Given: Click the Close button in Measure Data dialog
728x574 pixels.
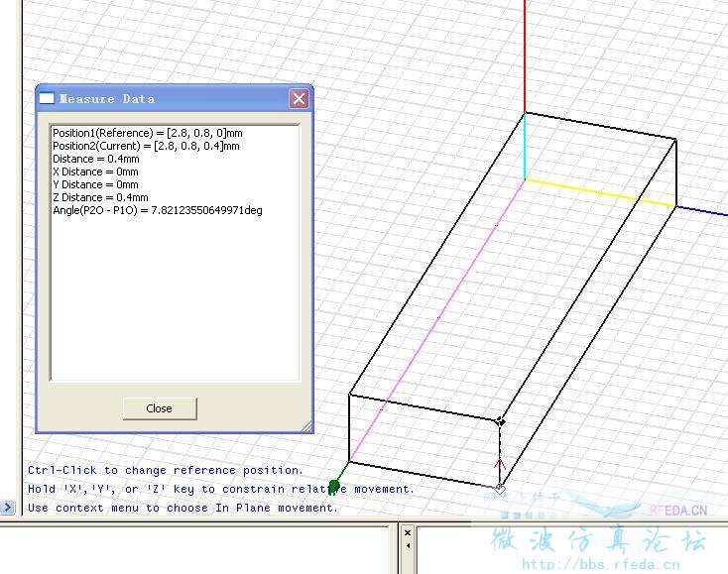Looking at the screenshot, I should pos(160,408).
